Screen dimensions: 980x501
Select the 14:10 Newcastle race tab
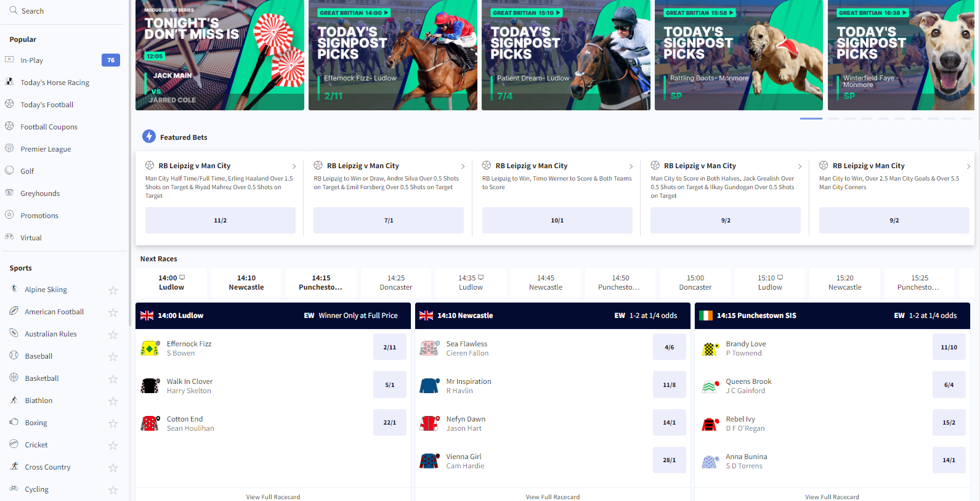pyautogui.click(x=246, y=283)
